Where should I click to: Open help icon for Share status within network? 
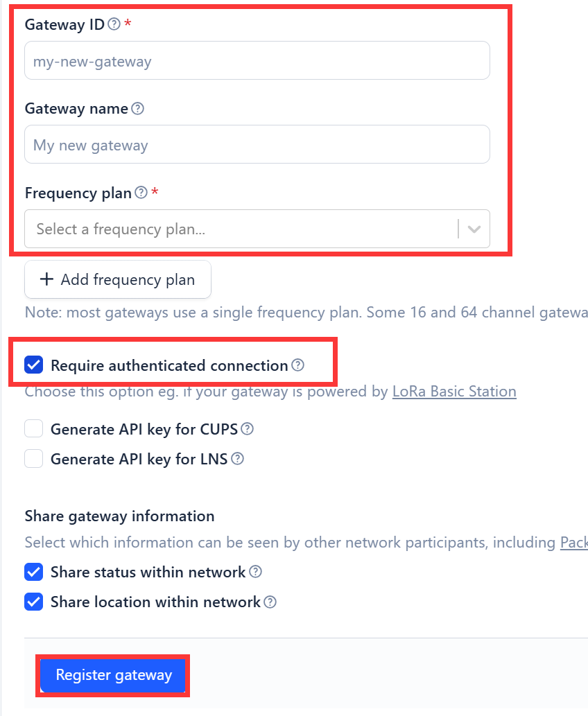click(x=256, y=571)
